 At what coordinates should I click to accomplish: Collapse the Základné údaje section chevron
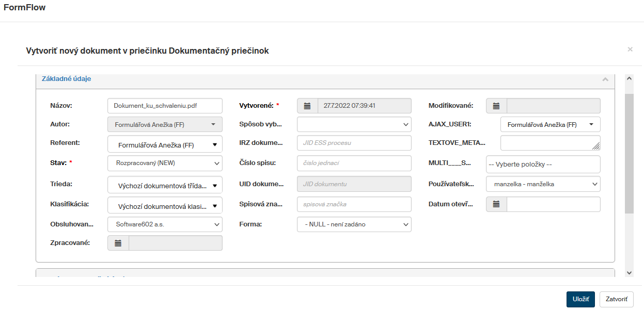605,79
